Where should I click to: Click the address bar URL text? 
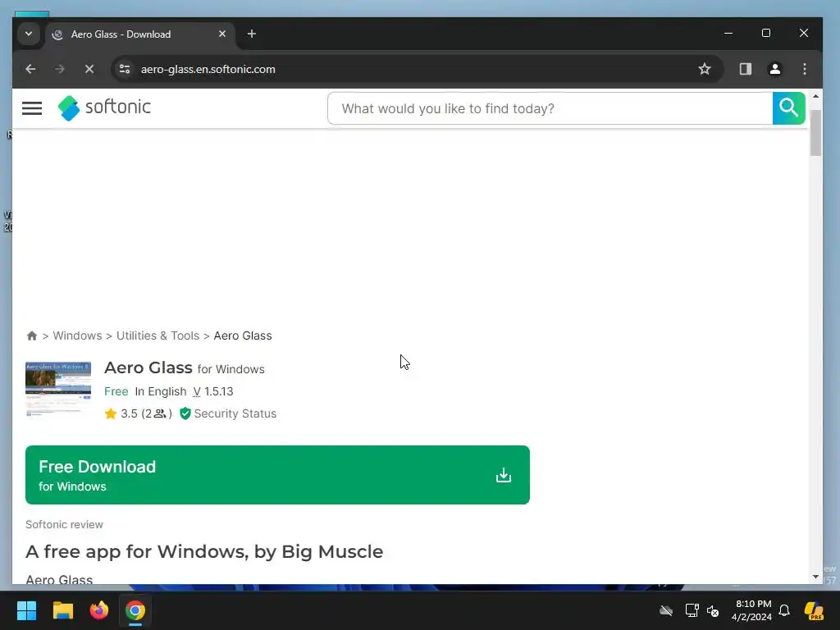tap(208, 69)
